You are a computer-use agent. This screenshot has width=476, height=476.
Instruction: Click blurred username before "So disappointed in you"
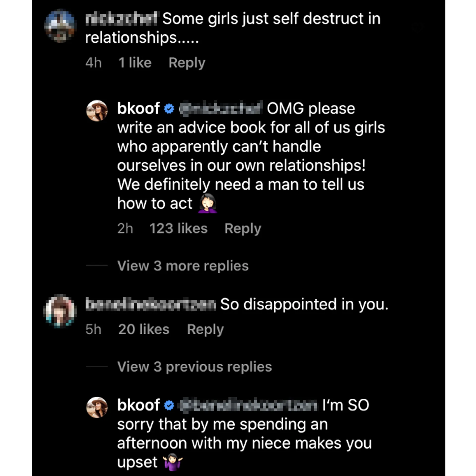[151, 304]
